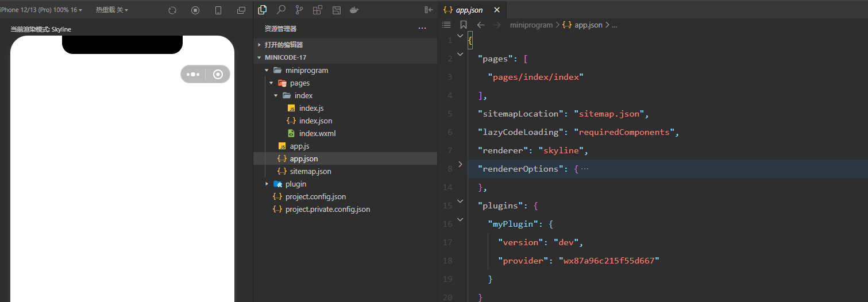Screen dimensions: 868x302
Task: Open the iPhone 12/13 (Pro) device dropdown
Action: tap(40, 10)
